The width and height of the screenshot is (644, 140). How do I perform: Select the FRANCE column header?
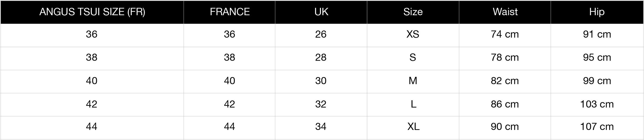[230, 12]
